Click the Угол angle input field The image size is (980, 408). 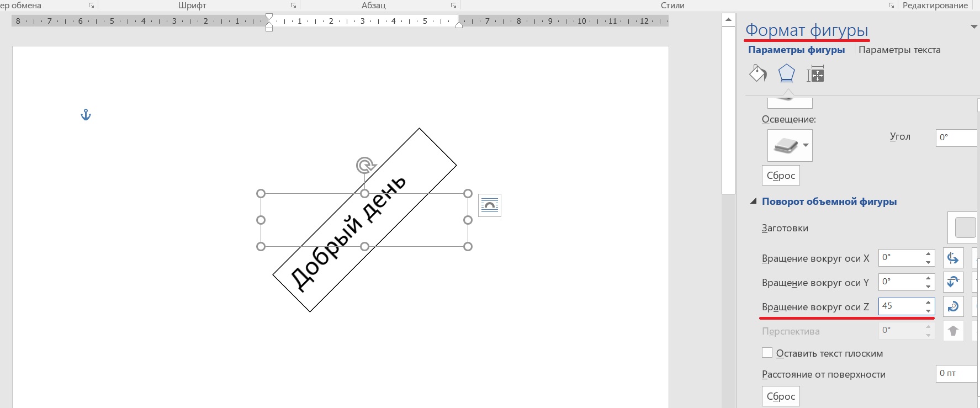tap(957, 137)
